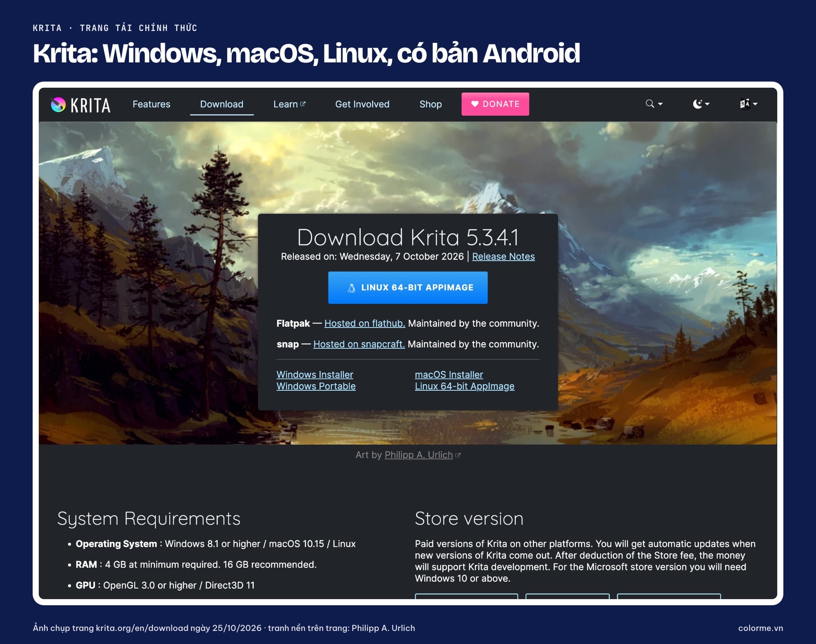
Task: Click the pink DONATE button
Action: coord(495,104)
